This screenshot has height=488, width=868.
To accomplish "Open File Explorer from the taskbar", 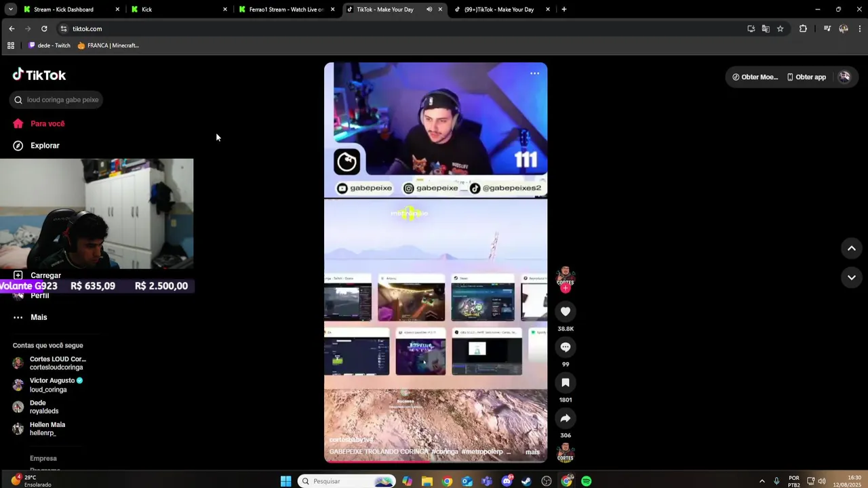I will (427, 481).
